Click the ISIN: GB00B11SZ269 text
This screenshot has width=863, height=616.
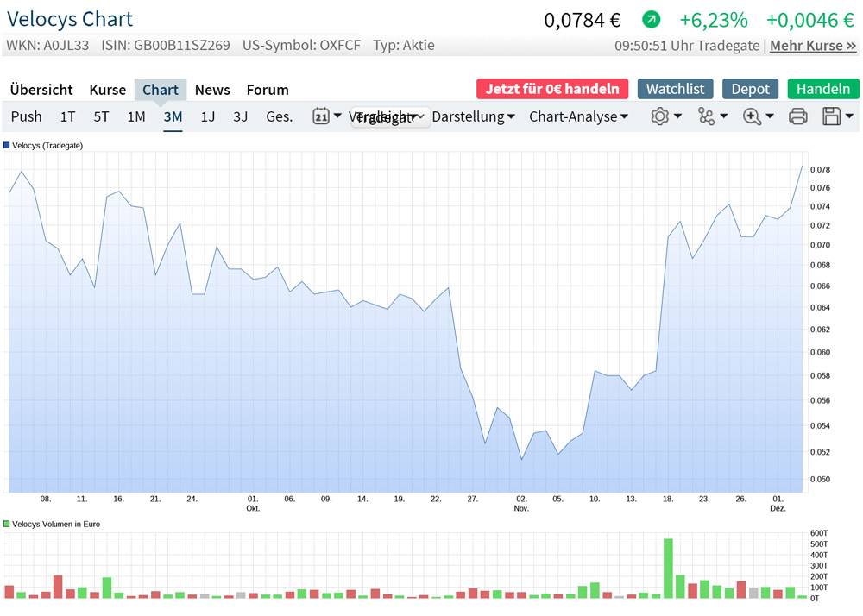(x=165, y=45)
